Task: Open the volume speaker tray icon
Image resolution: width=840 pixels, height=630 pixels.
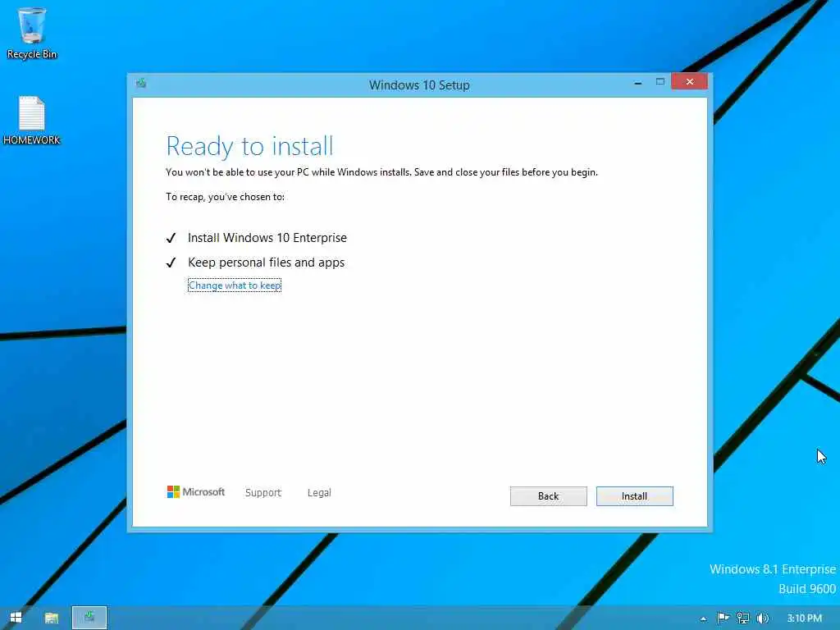Action: [762, 619]
